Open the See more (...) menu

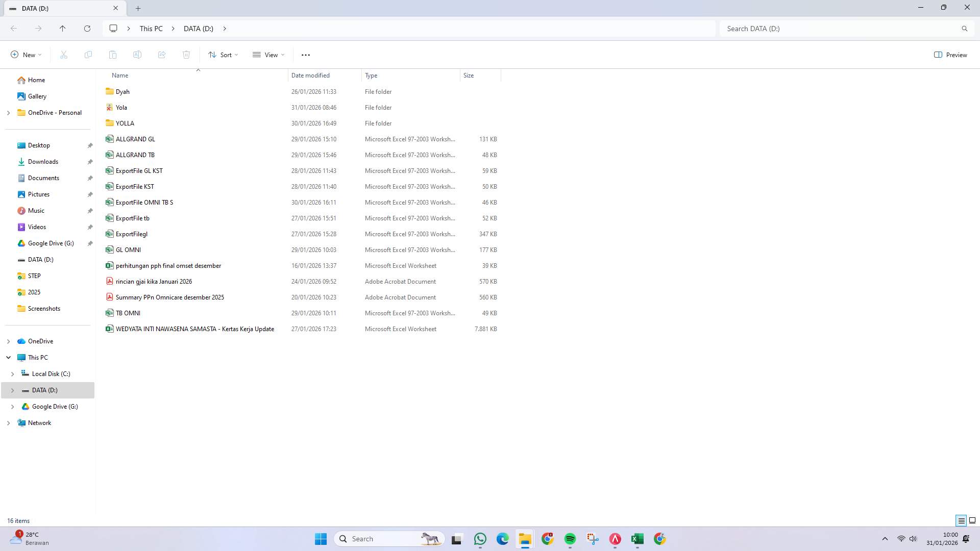(306, 55)
